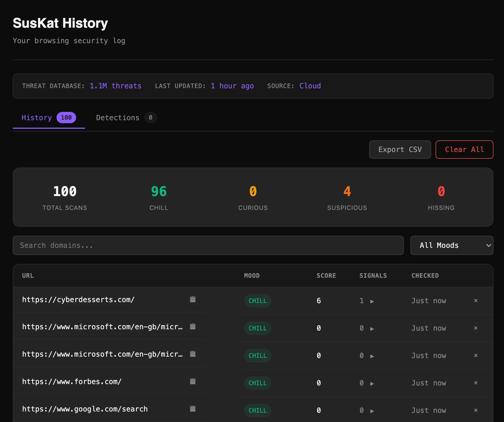Open the All Moods dropdown
Image resolution: width=504 pixels, height=422 pixels.
point(451,245)
